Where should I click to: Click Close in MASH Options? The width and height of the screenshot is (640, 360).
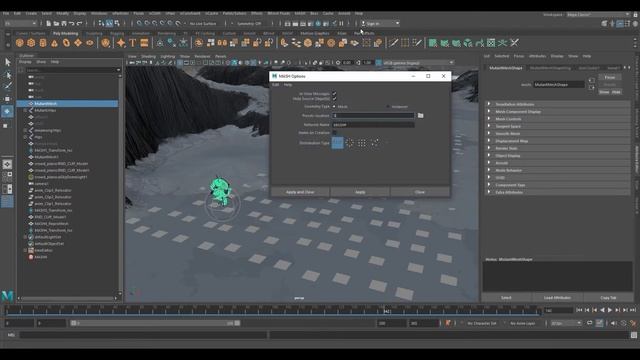tap(420, 192)
